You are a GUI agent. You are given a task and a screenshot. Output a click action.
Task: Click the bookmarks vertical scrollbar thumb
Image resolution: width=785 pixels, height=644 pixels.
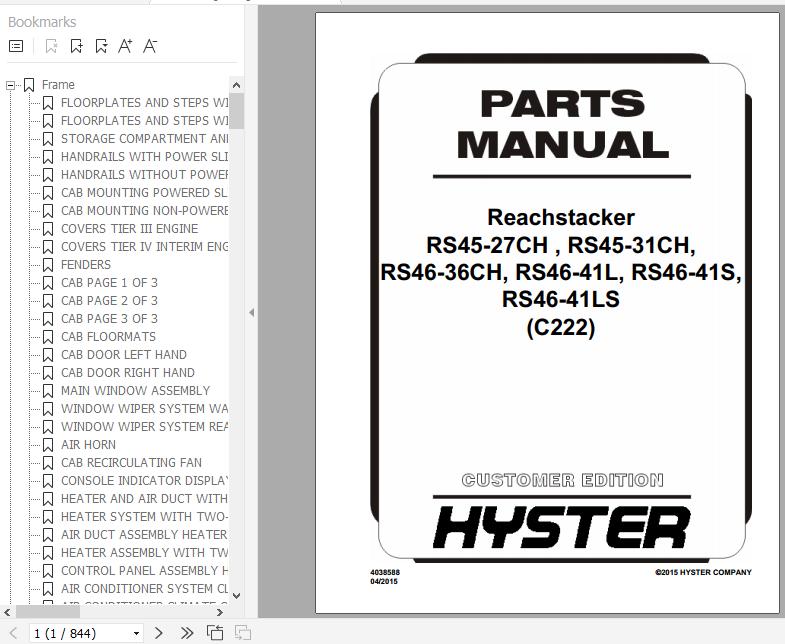click(x=236, y=111)
